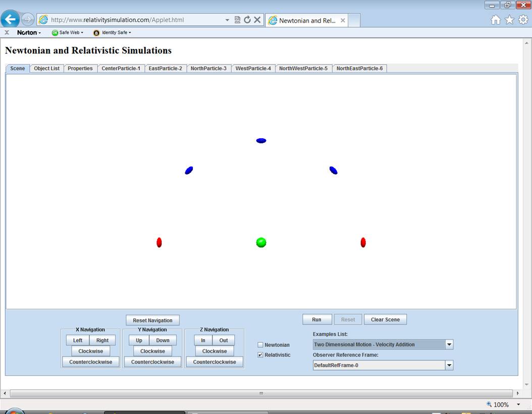532x414 pixels.
Task: Open the NorthEastParticle-6 tab
Action: (x=359, y=69)
